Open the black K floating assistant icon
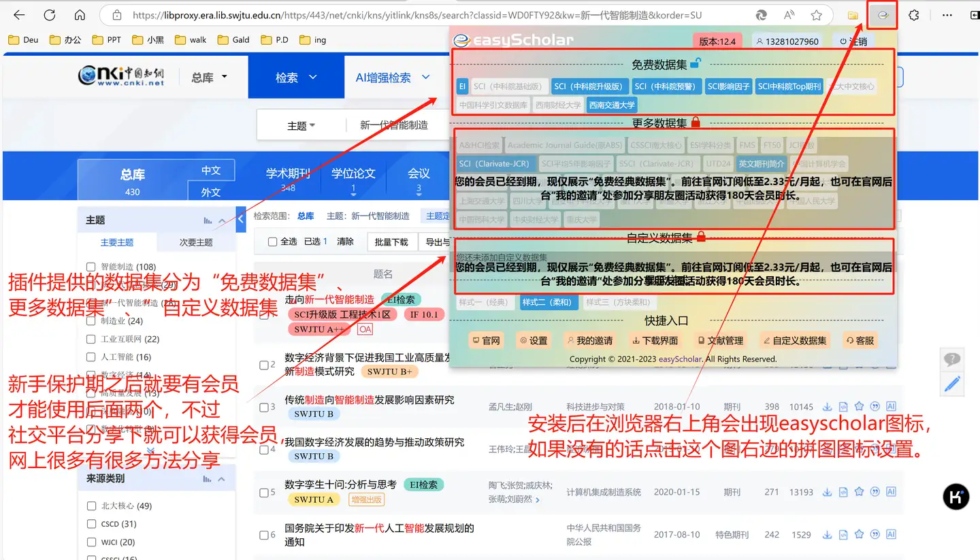The width and height of the screenshot is (980, 560). point(956,497)
